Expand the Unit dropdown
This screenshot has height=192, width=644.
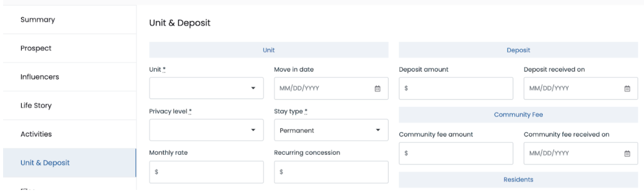tap(206, 88)
